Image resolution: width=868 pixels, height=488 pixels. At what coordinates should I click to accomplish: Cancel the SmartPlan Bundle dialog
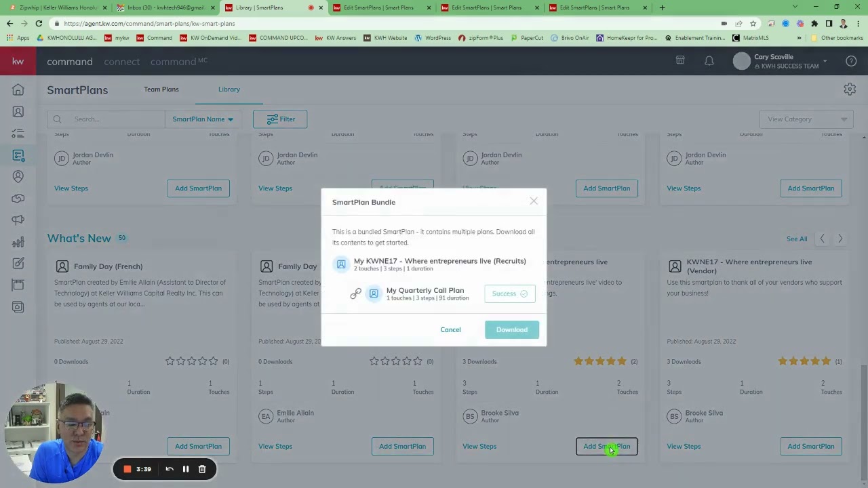click(450, 329)
